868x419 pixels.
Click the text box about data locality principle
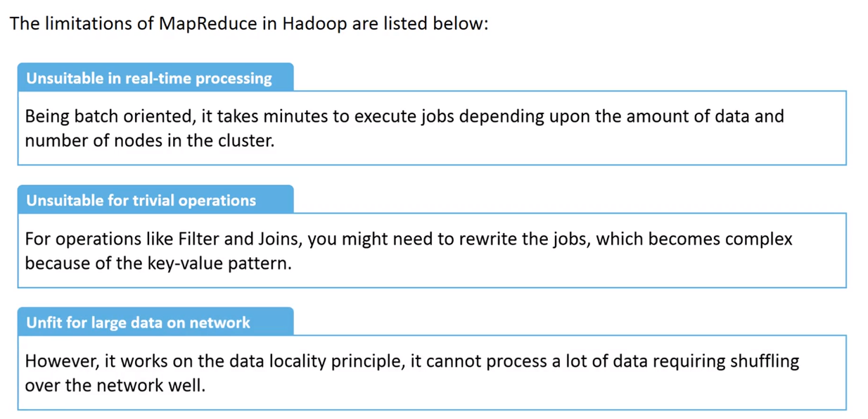432,373
